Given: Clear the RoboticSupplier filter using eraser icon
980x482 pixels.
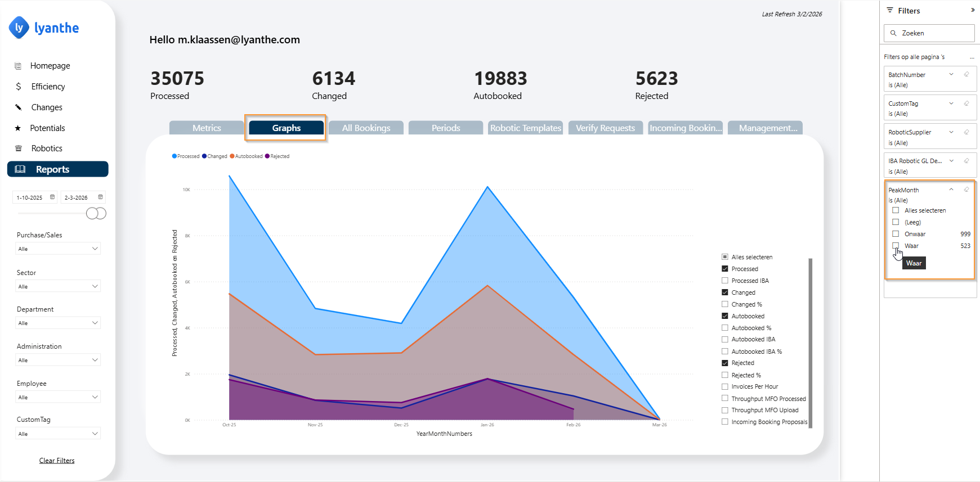Looking at the screenshot, I should click(x=966, y=132).
